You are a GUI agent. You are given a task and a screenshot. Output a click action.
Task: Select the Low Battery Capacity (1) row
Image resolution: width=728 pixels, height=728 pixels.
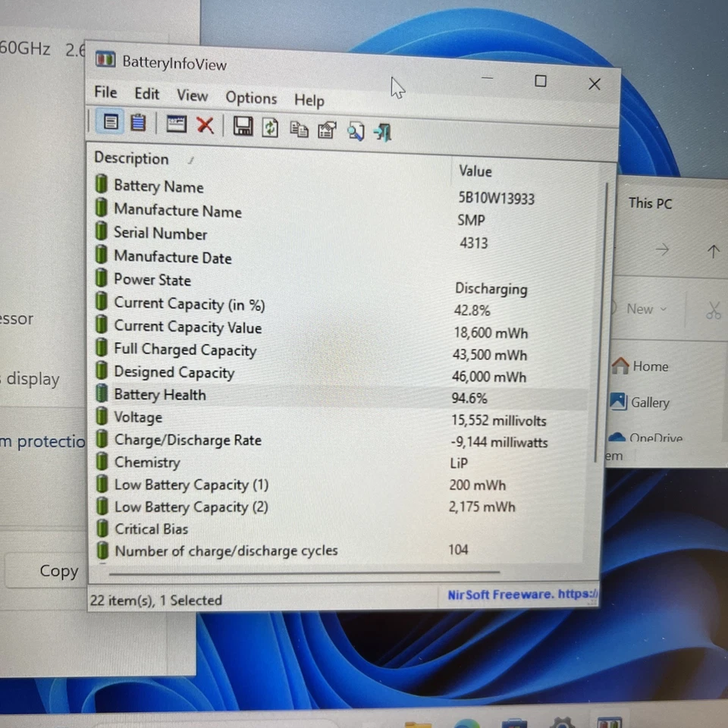340,485
